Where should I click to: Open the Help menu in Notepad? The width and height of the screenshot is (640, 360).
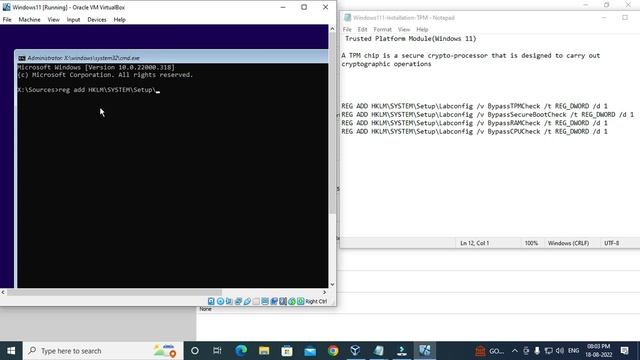click(x=422, y=29)
